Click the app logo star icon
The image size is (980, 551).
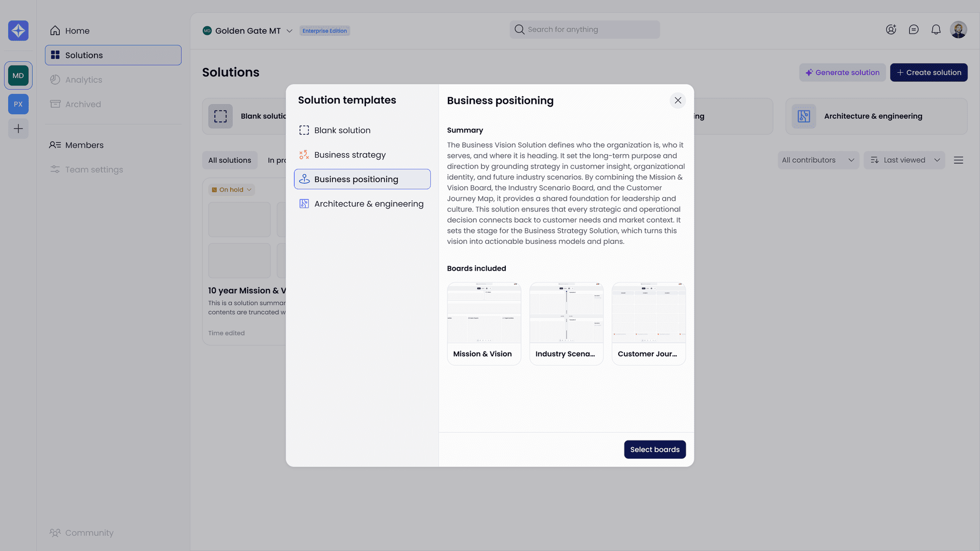coord(18,31)
